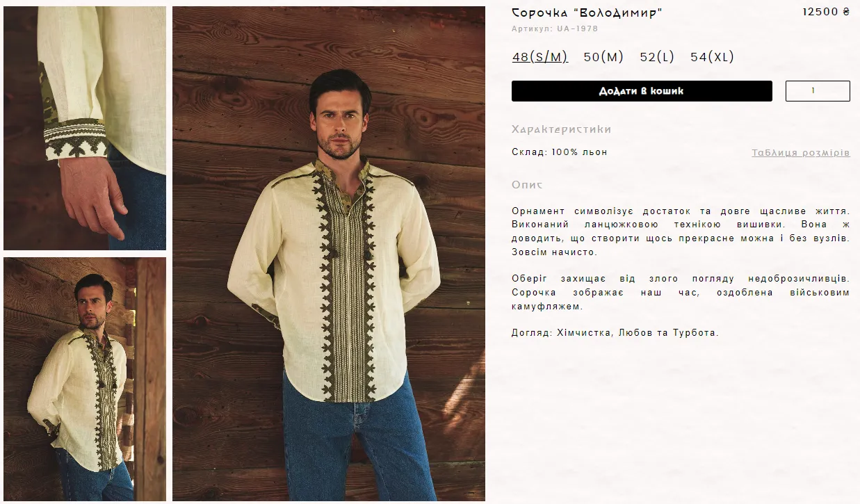Open the sleeve cuff close-up thumbnail

click(85, 128)
